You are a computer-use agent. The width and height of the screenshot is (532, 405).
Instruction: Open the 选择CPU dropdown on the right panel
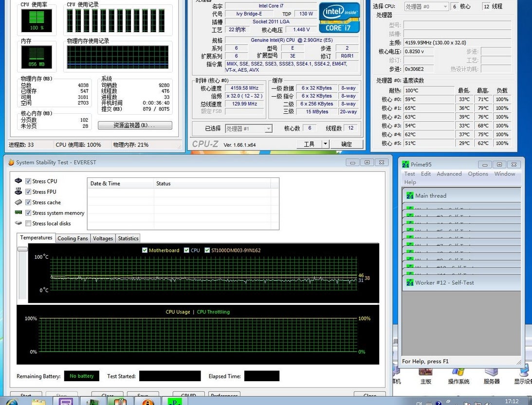pos(426,6)
